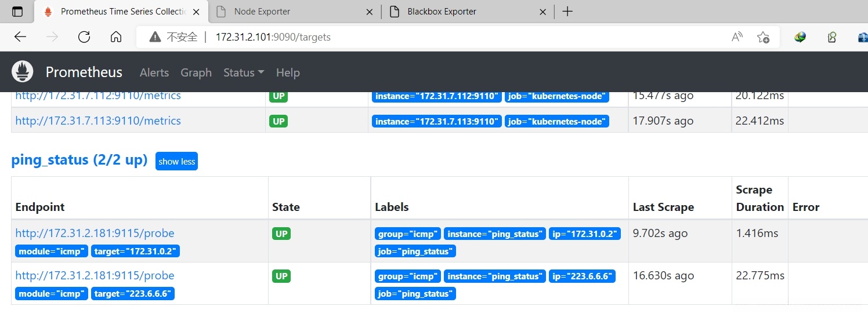Open a new tab with plus icon

point(567,12)
